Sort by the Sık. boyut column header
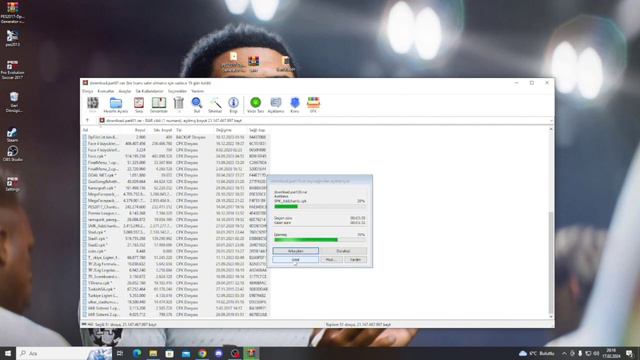 click(161, 130)
